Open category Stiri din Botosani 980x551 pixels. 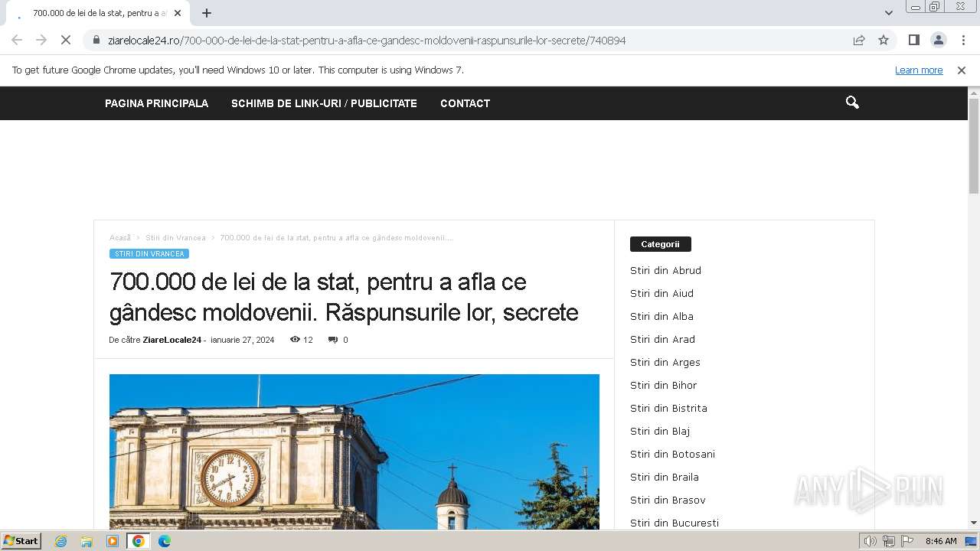672,454
